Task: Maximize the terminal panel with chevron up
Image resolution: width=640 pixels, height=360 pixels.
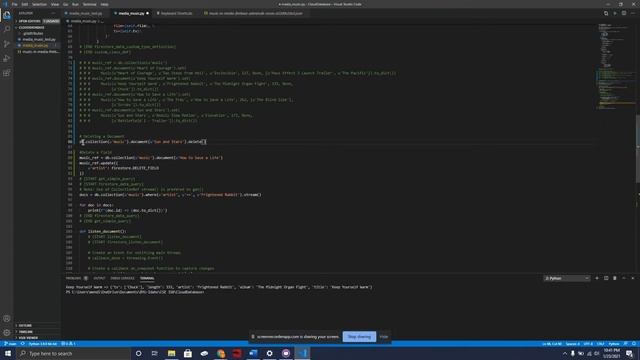Action: point(624,278)
